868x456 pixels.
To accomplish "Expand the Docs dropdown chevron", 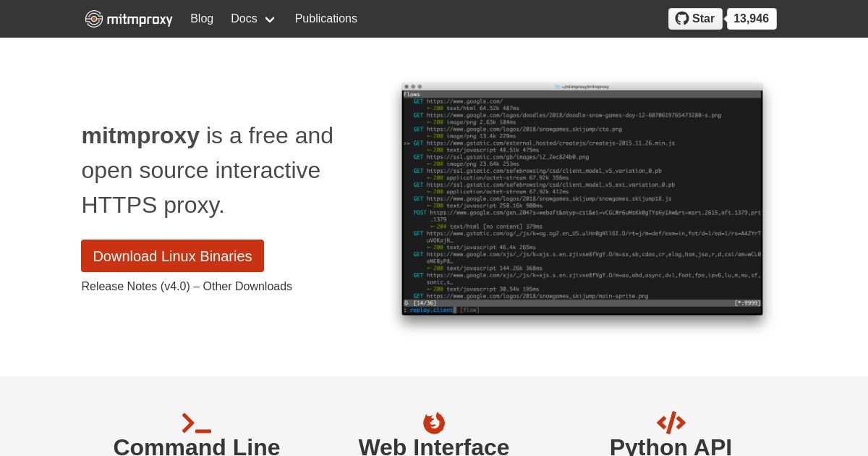I will (270, 20).
